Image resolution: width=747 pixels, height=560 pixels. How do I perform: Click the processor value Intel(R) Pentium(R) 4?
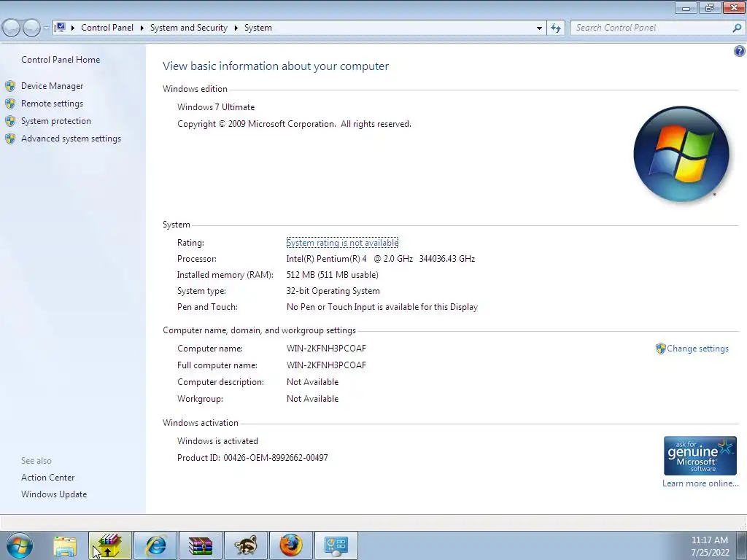pyautogui.click(x=326, y=259)
